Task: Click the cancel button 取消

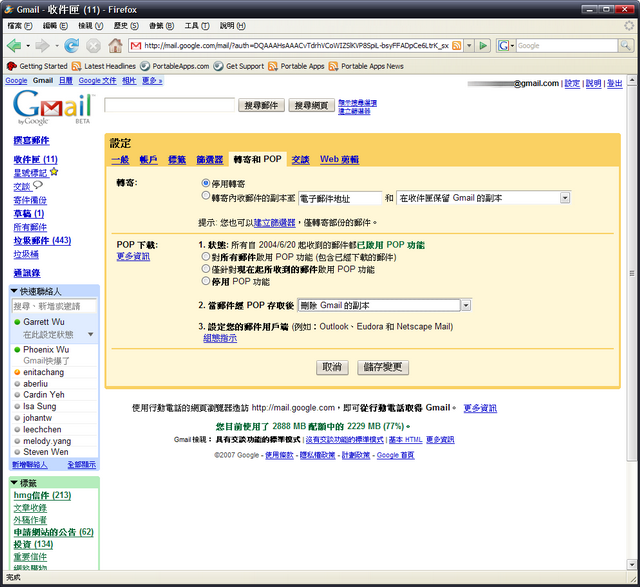Action: [332, 367]
